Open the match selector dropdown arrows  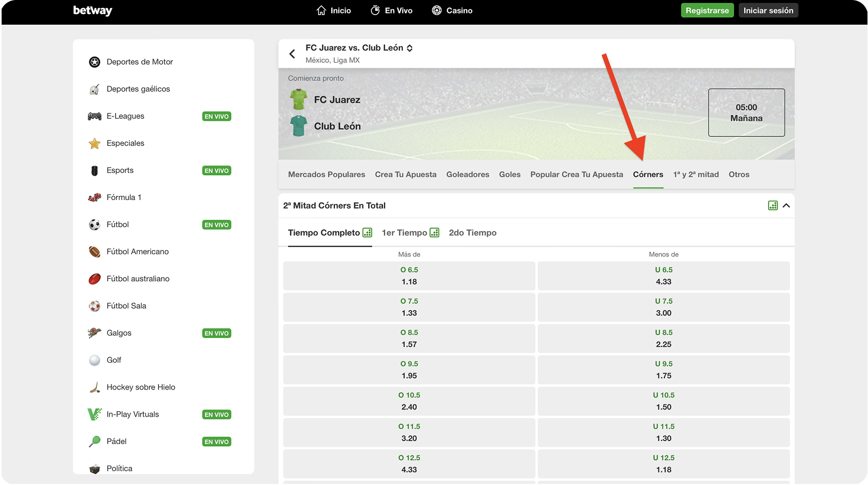coord(410,48)
